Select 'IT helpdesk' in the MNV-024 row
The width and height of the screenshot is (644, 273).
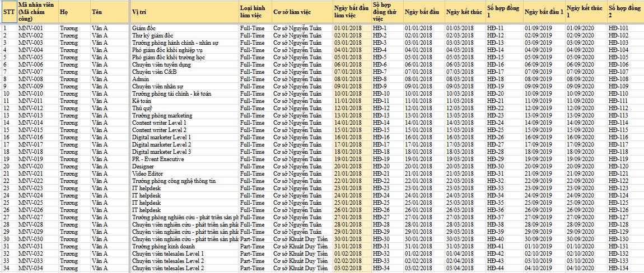point(185,195)
